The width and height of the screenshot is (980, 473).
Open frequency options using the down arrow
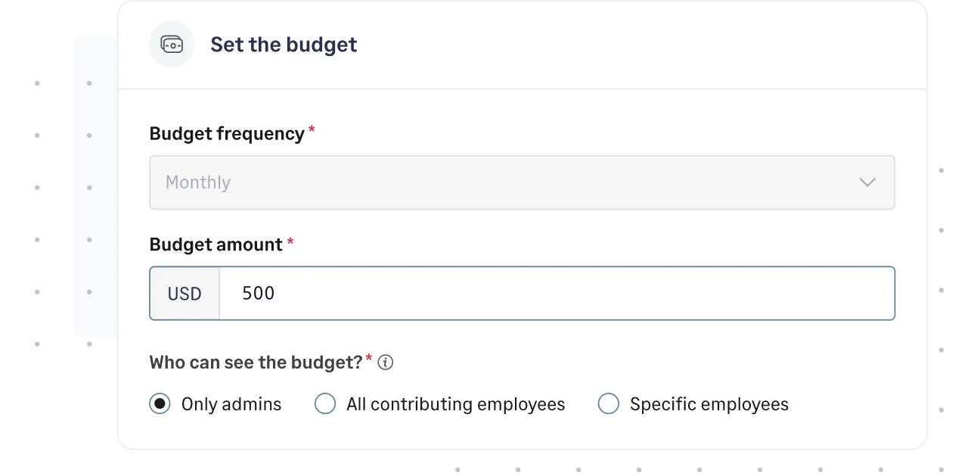867,182
